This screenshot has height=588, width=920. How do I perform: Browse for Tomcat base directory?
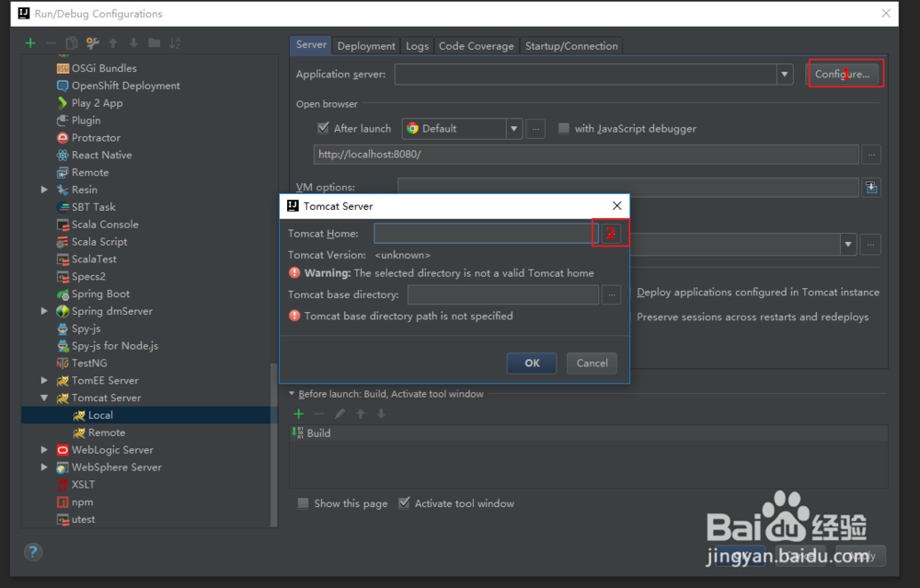click(x=612, y=294)
